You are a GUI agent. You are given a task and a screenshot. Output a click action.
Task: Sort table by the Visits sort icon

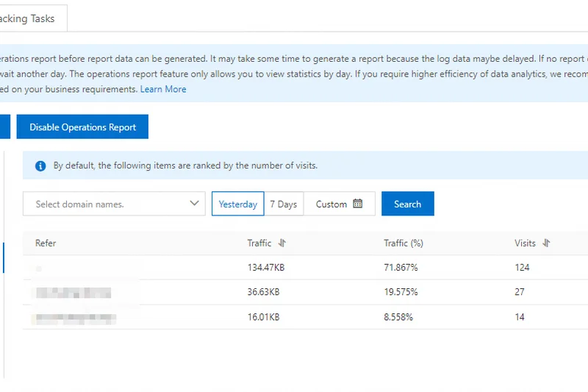(546, 243)
